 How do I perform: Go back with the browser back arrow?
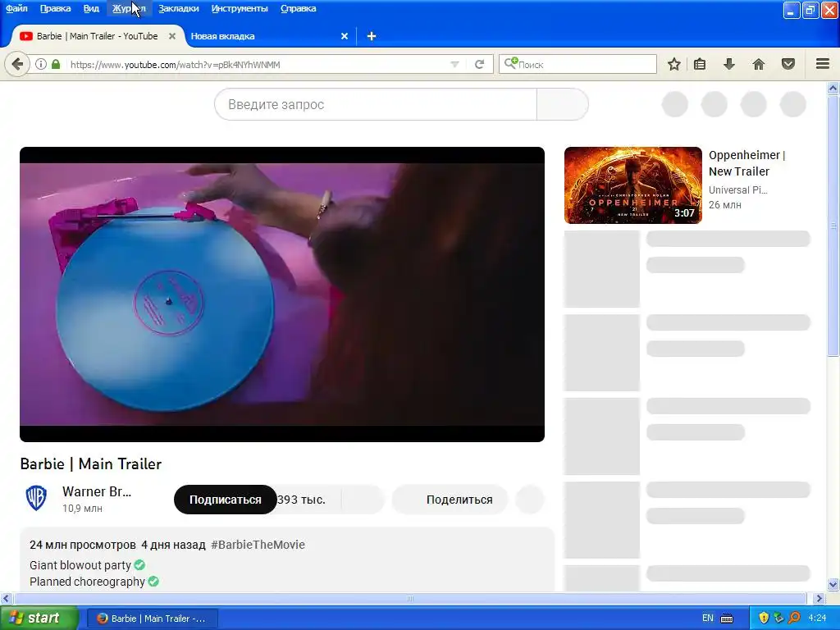click(x=17, y=64)
